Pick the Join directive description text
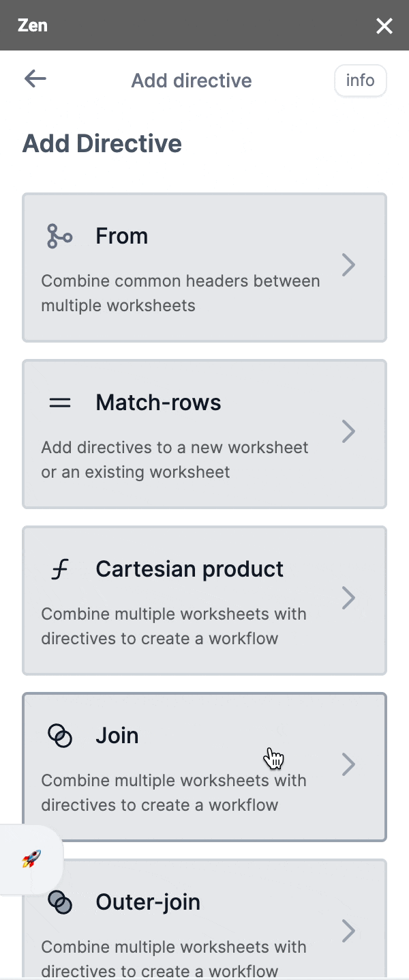 coord(174,792)
